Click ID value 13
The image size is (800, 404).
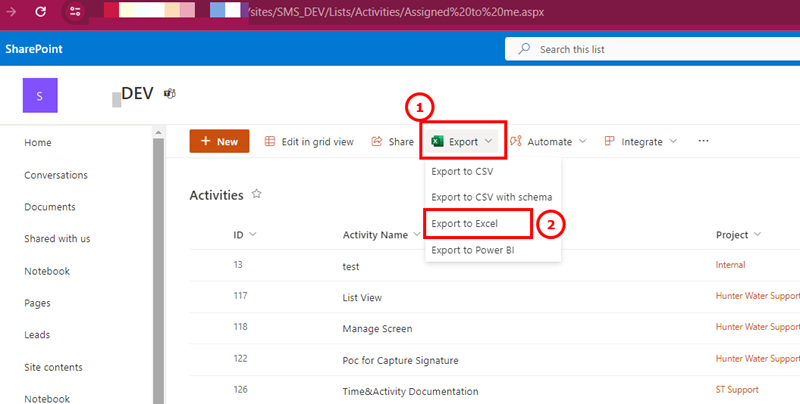[238, 265]
